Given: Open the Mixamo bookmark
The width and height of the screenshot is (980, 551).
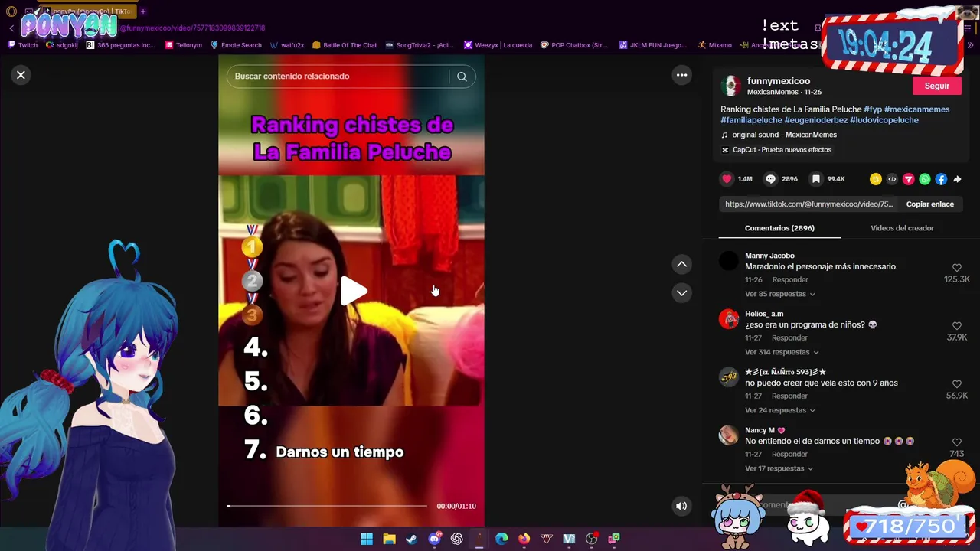Looking at the screenshot, I should [714, 45].
